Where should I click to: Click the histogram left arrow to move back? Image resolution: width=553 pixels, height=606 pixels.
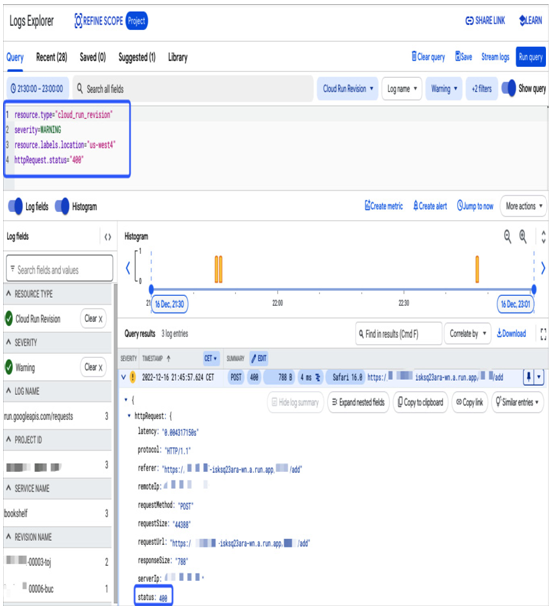(128, 268)
